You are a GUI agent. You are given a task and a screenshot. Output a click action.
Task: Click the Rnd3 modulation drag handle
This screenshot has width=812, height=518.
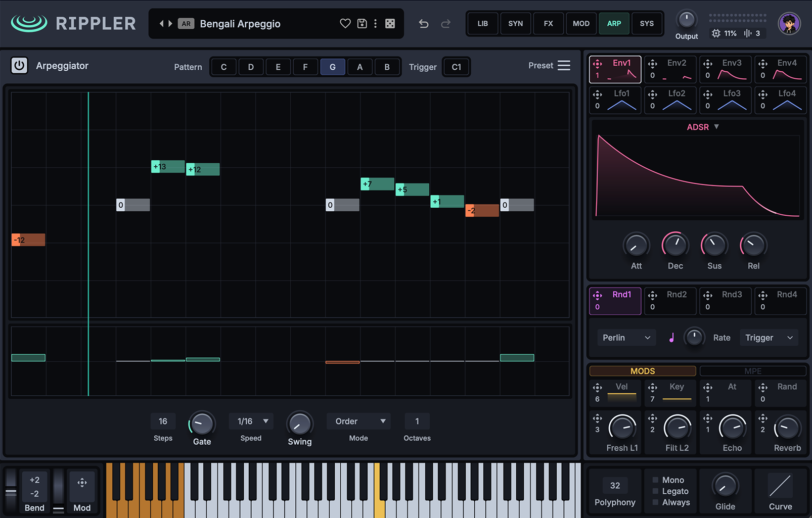708,295
